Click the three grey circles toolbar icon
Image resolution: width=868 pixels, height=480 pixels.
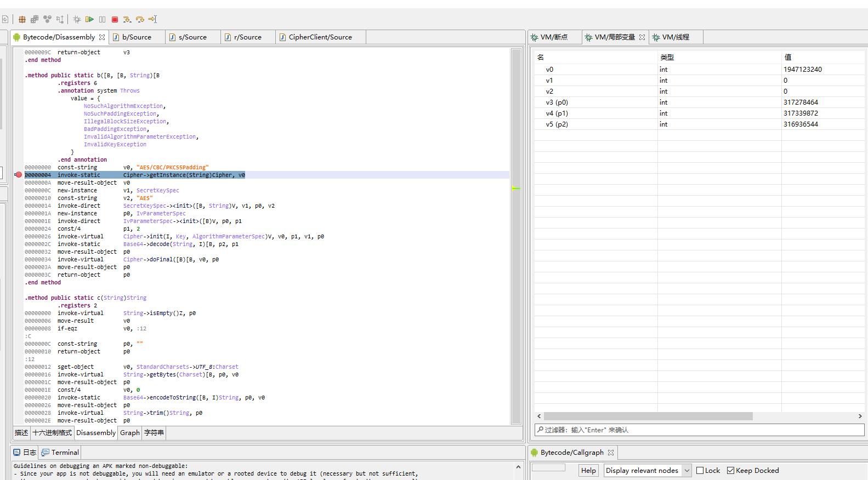pos(47,19)
